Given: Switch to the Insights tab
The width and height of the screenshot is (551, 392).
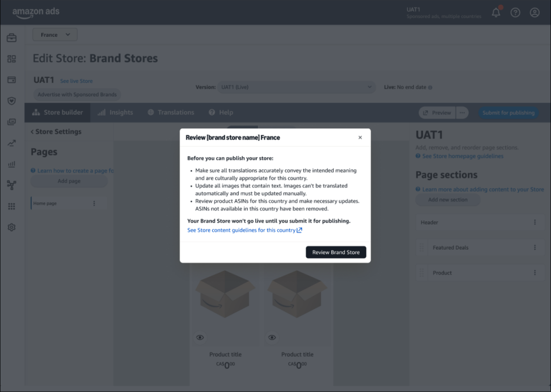Looking at the screenshot, I should coord(115,113).
